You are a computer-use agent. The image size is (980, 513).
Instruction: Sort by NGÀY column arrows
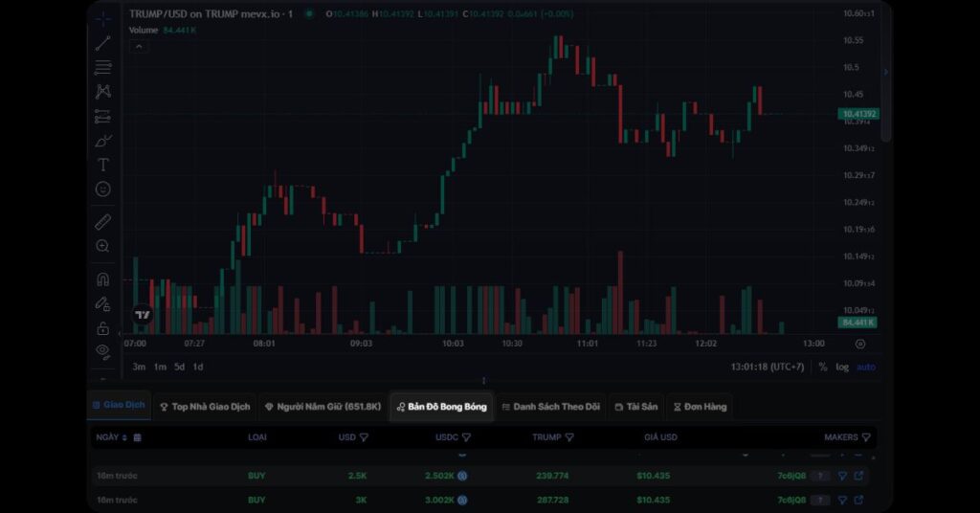[124, 437]
